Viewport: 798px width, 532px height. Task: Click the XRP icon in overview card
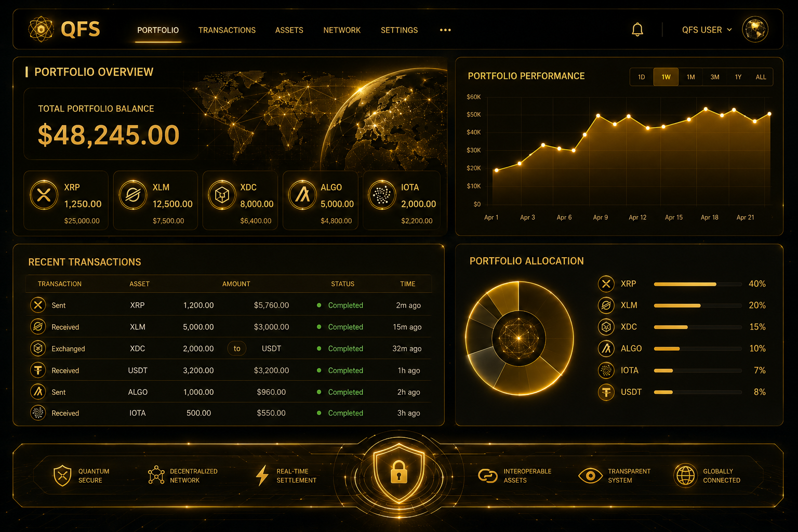click(x=44, y=195)
